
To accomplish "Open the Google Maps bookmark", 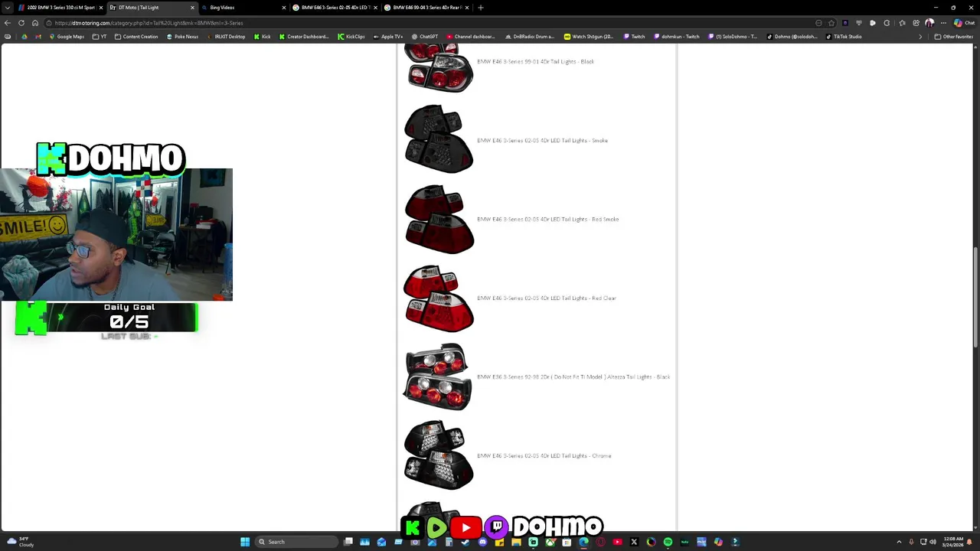I will 67,37.
